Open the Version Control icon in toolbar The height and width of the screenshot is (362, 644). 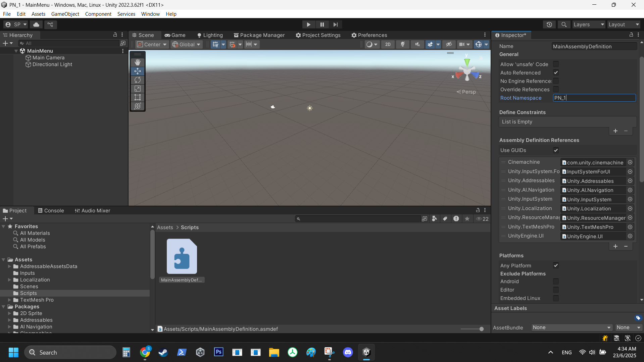50,24
